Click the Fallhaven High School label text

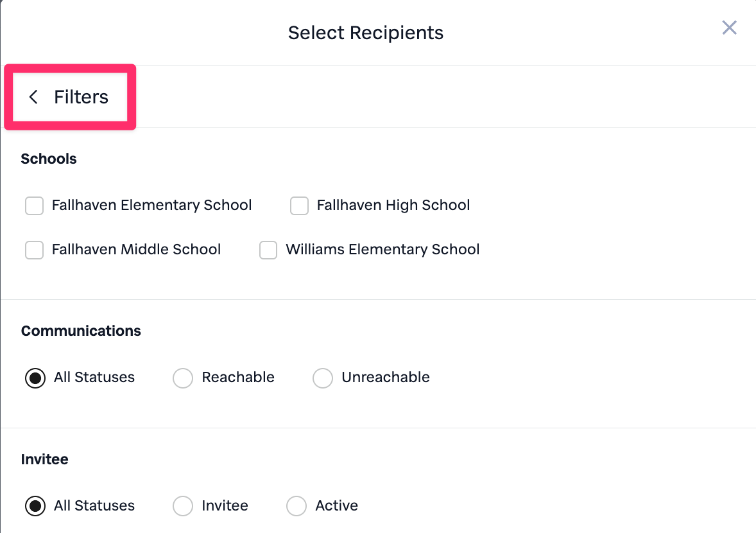(393, 205)
